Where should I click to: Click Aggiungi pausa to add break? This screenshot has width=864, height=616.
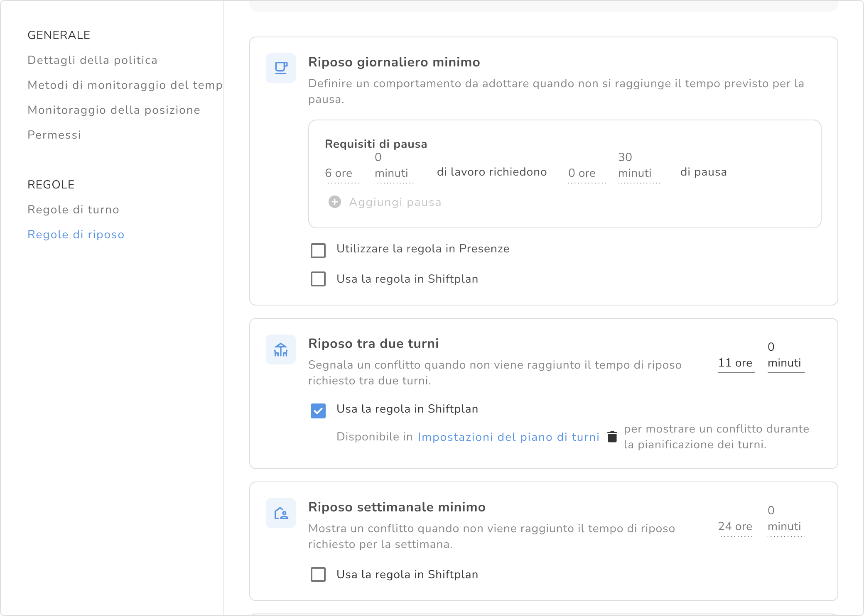click(395, 202)
